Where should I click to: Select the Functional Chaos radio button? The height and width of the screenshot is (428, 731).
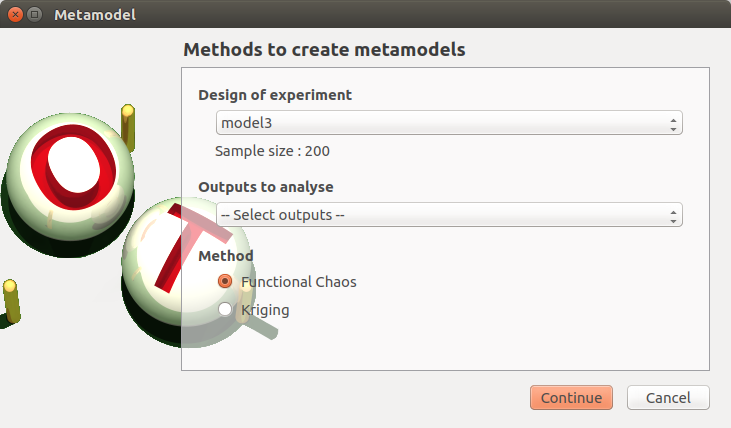tap(225, 282)
